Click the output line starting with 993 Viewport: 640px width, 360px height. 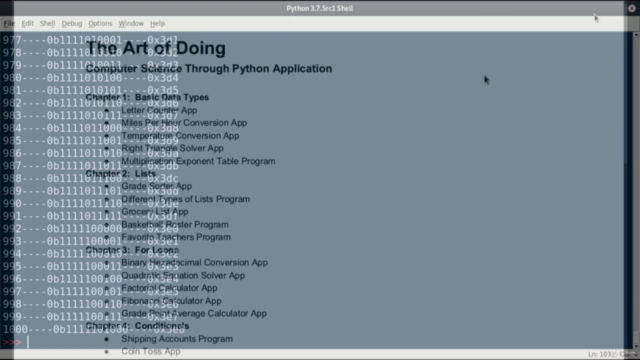tap(91, 242)
